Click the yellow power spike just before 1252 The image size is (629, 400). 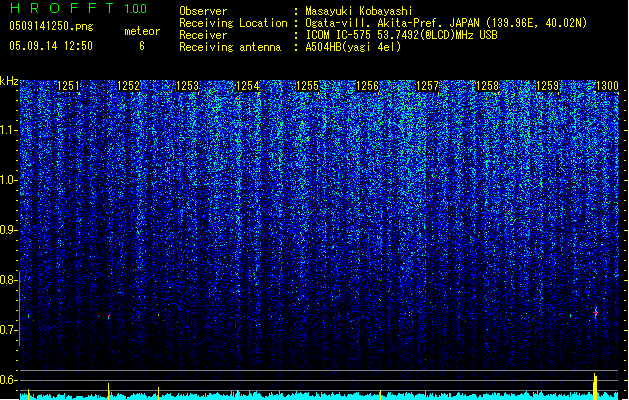point(108,391)
